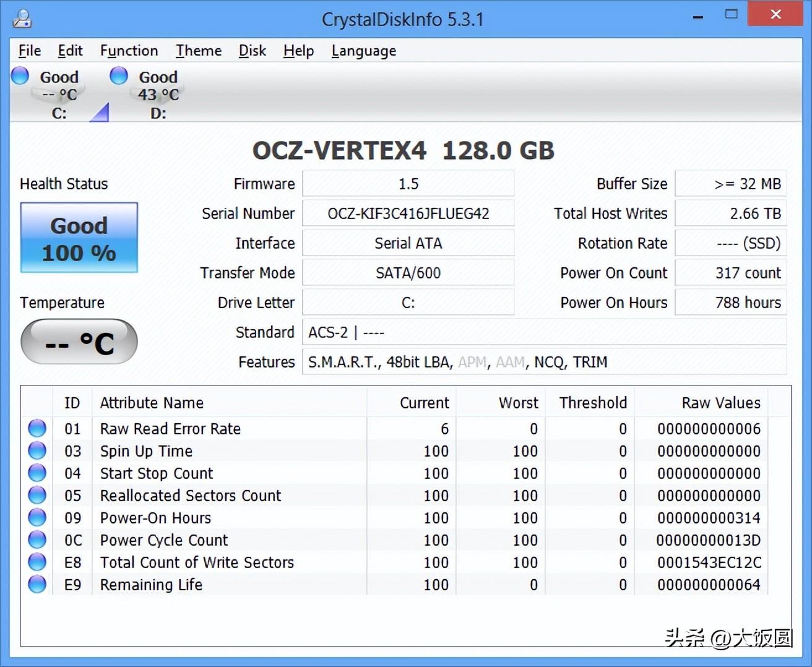Open the Language menu
This screenshot has height=667, width=812.
coord(363,51)
